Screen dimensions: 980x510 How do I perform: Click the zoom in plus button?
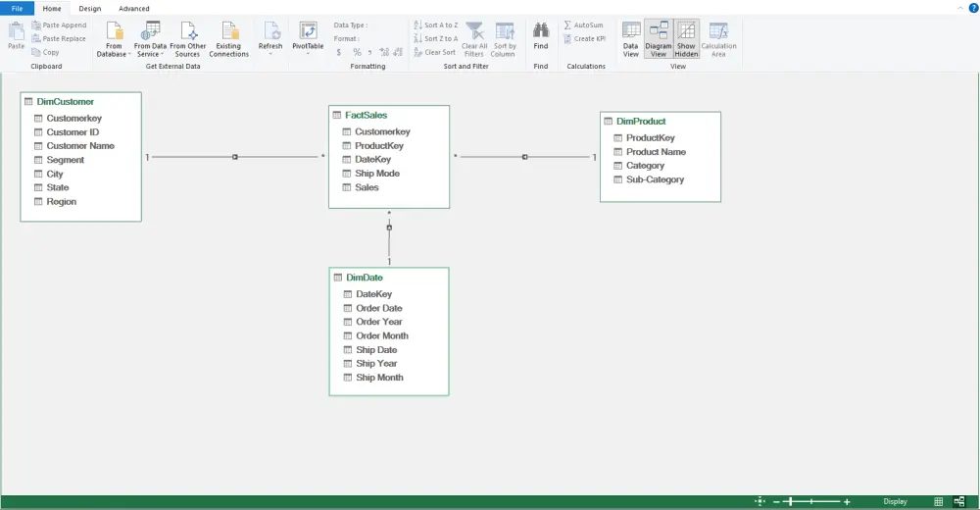(847, 502)
